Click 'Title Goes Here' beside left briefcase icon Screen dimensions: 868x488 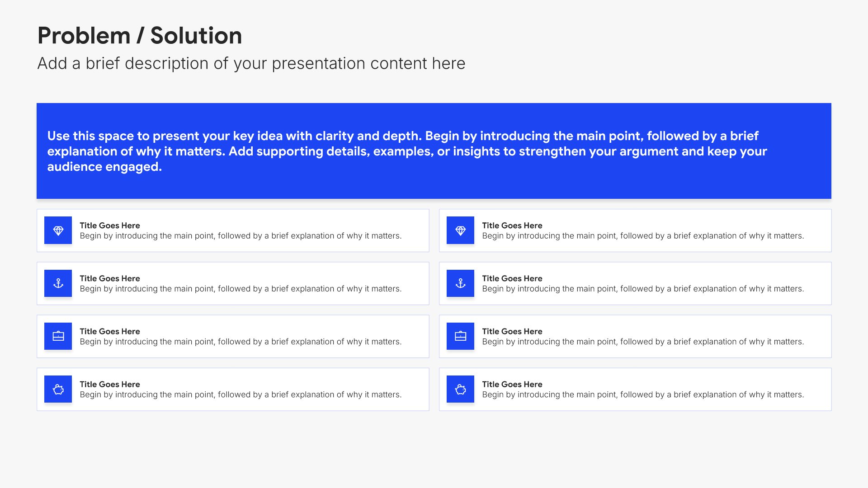tap(110, 331)
